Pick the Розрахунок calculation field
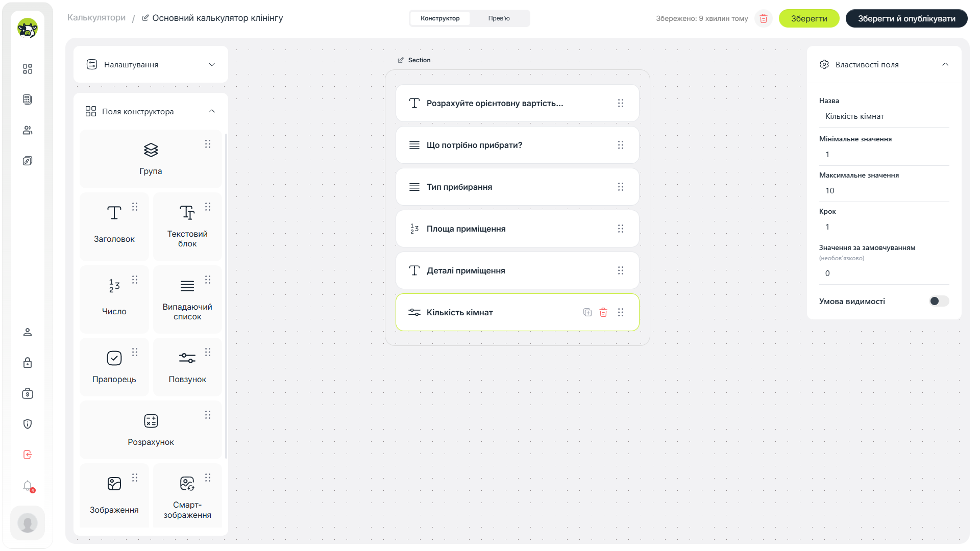 (x=151, y=430)
